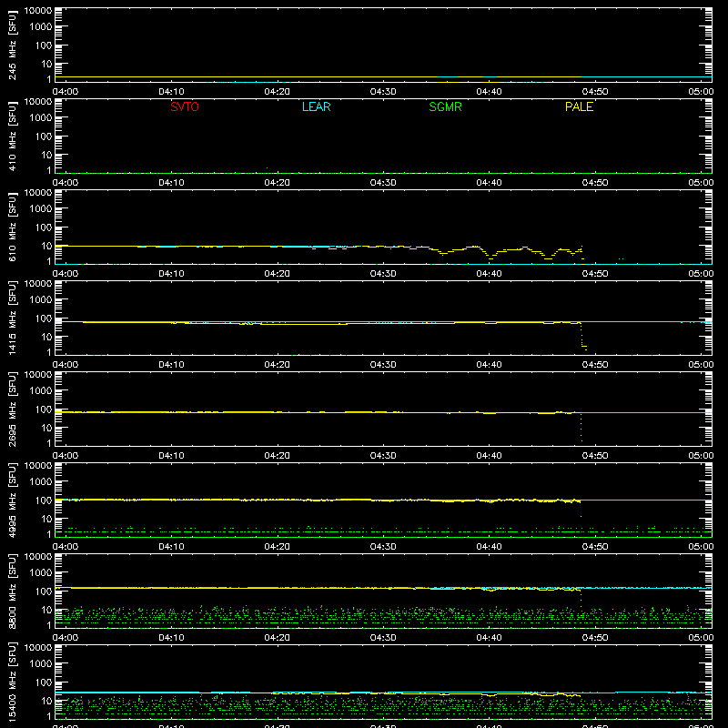Click the 04:40 tick below the 245 MHz panel
The height and width of the screenshot is (728, 728).
[x=489, y=92]
